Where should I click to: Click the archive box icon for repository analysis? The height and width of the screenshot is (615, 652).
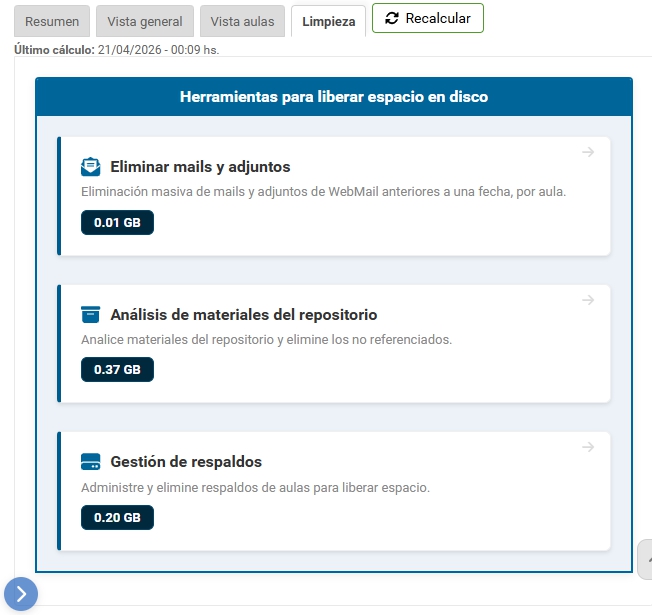[x=90, y=315]
